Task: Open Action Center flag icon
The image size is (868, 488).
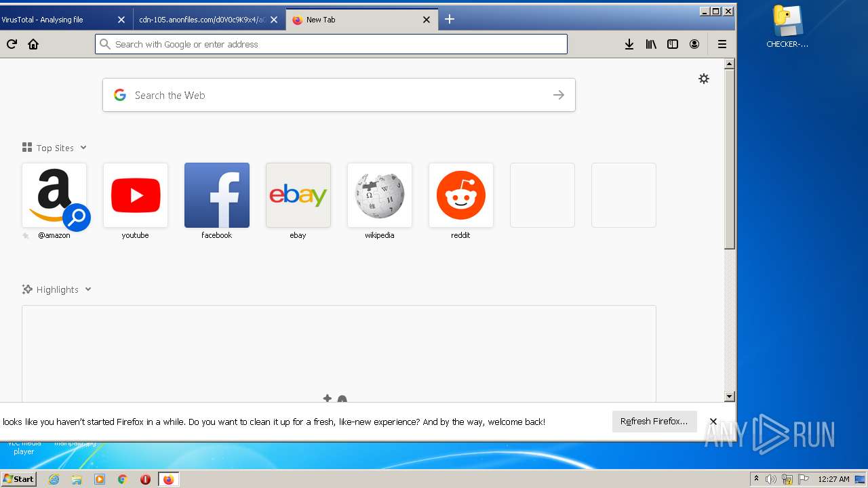Action: pyautogui.click(x=804, y=479)
